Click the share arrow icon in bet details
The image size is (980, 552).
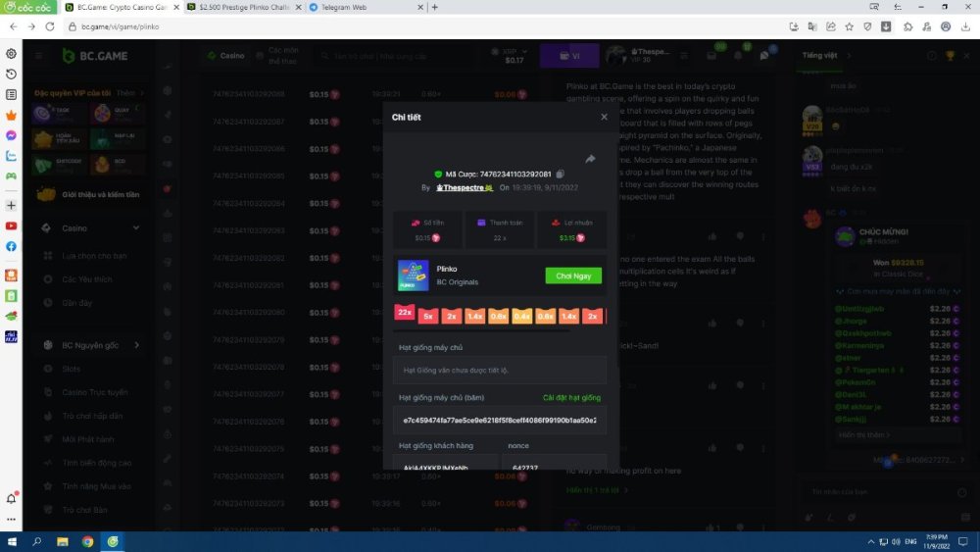pos(590,159)
